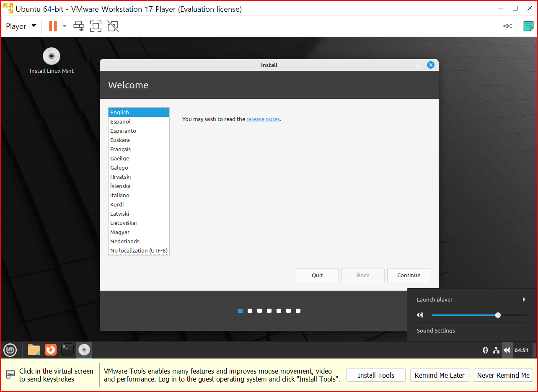Open the power options dropdown arrow
538x392 pixels.
65,26
